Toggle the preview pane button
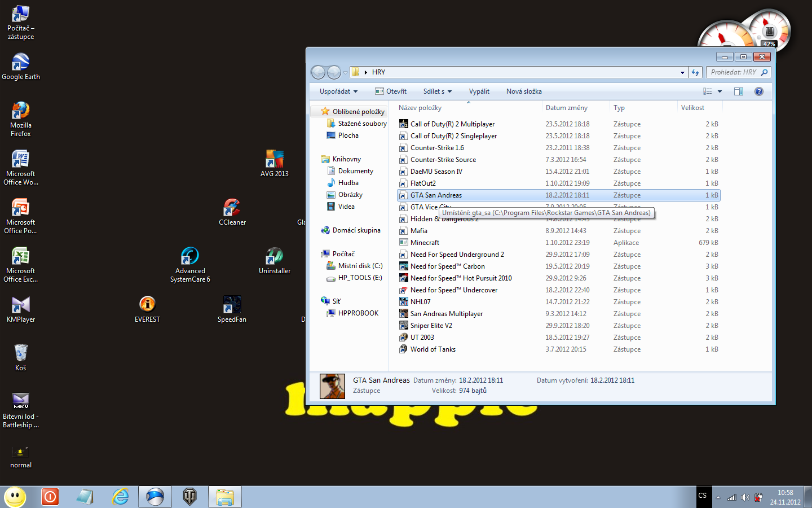Viewport: 812px width, 508px height. coord(738,91)
